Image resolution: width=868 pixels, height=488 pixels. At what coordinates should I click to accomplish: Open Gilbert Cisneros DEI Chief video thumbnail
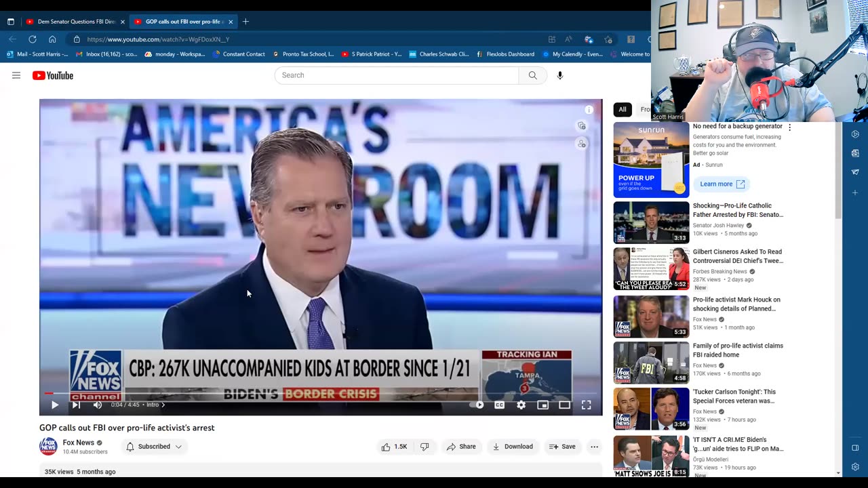point(651,269)
